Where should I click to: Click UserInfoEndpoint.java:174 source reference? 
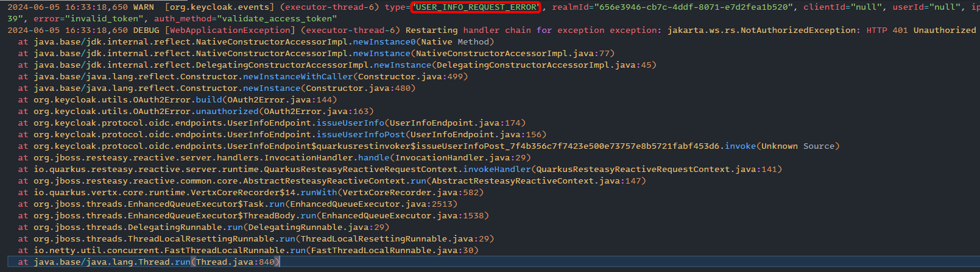[455, 123]
